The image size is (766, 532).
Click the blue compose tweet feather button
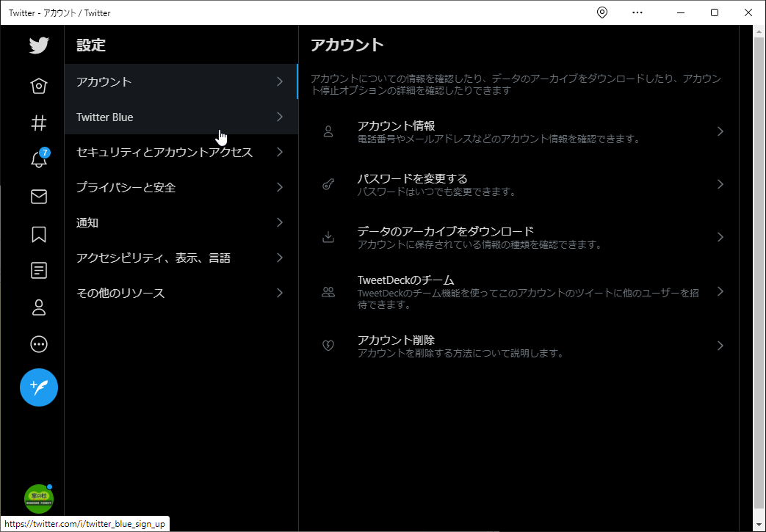coord(38,387)
